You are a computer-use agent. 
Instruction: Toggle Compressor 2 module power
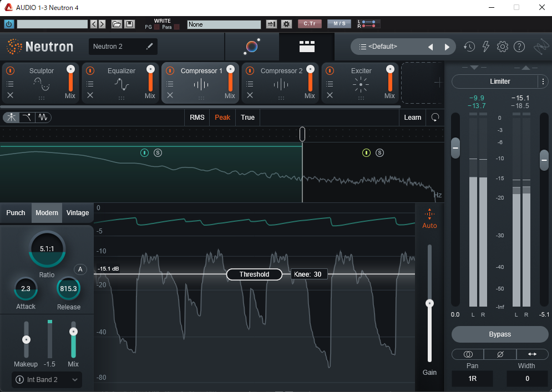(x=250, y=71)
